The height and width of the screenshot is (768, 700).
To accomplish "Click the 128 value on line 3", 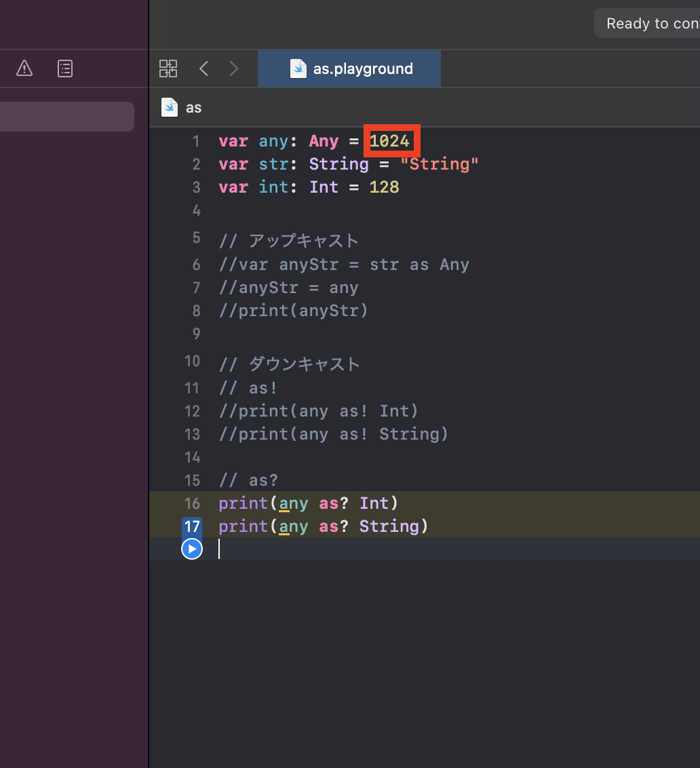I will coord(384,187).
